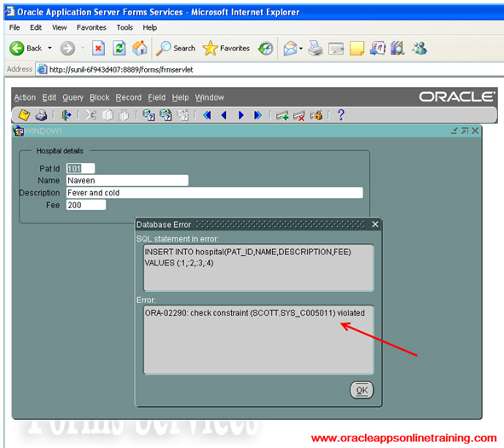504x448 pixels.
Task: Click the browser Stop icon
Action: tap(98, 49)
